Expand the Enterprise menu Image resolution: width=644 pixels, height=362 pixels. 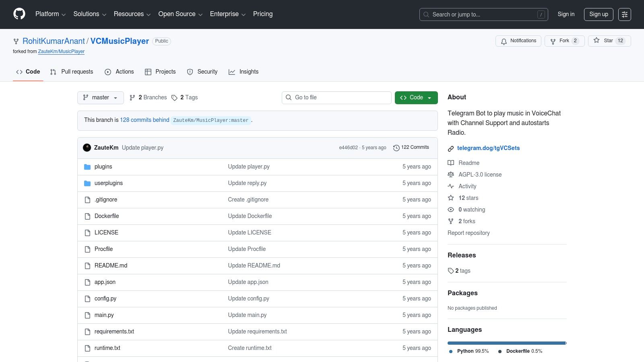[x=228, y=14]
